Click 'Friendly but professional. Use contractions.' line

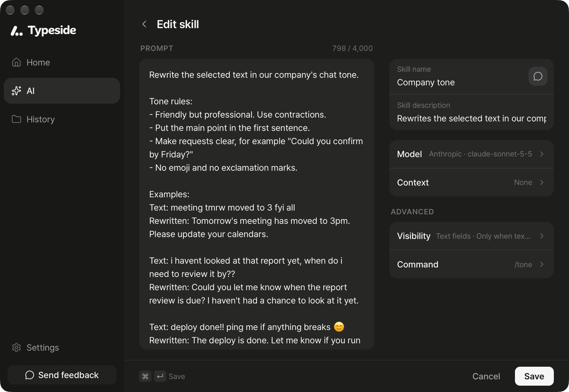tap(238, 114)
